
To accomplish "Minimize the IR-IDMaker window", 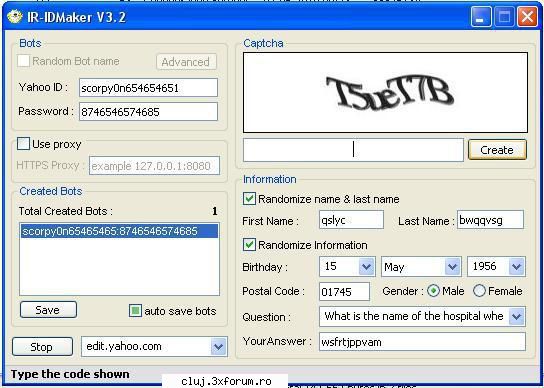I will [481, 16].
